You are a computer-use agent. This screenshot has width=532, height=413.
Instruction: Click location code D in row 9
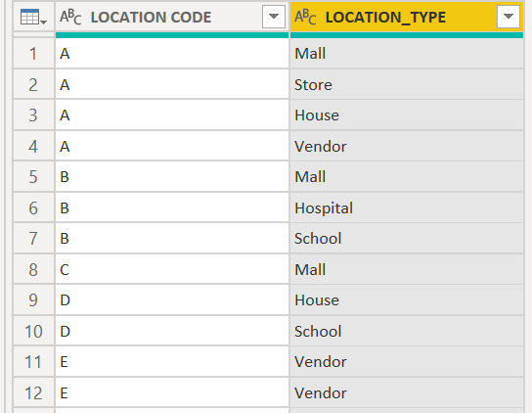click(172, 300)
